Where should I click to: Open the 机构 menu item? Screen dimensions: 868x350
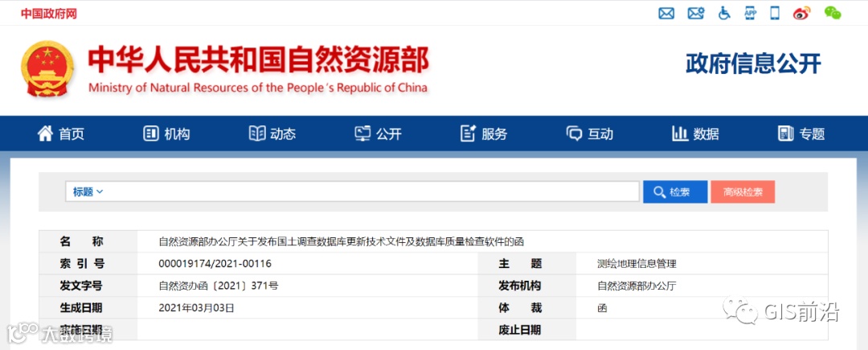point(177,134)
